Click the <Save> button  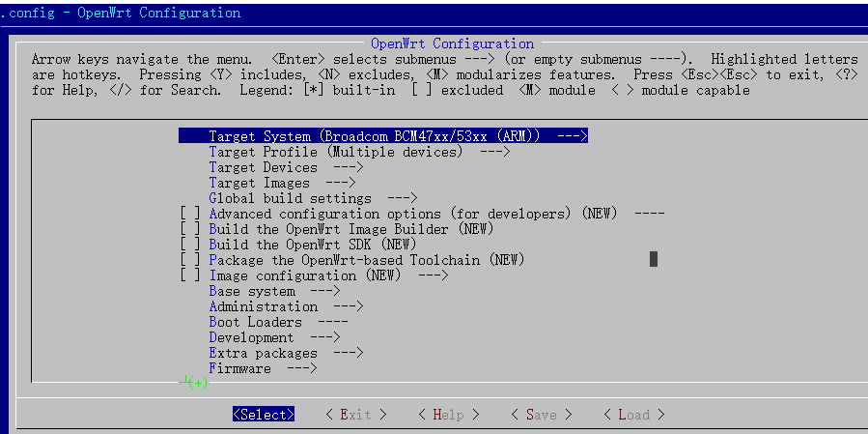(x=541, y=415)
